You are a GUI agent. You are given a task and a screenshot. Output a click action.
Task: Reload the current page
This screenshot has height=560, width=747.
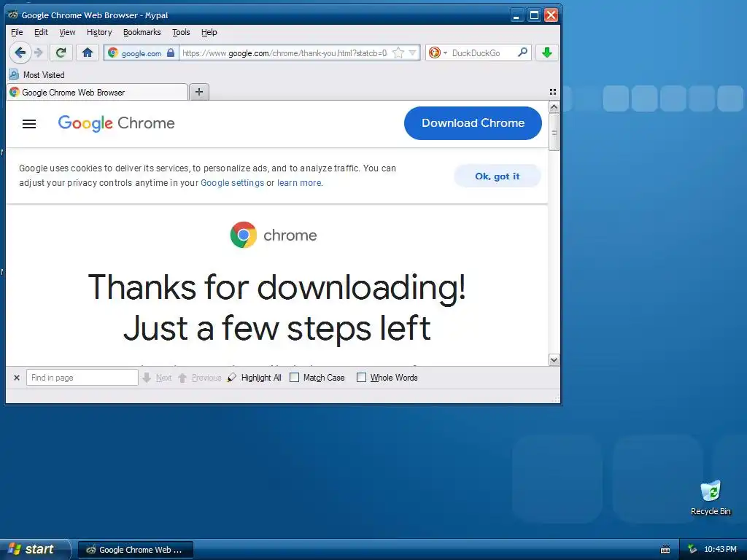(x=61, y=52)
